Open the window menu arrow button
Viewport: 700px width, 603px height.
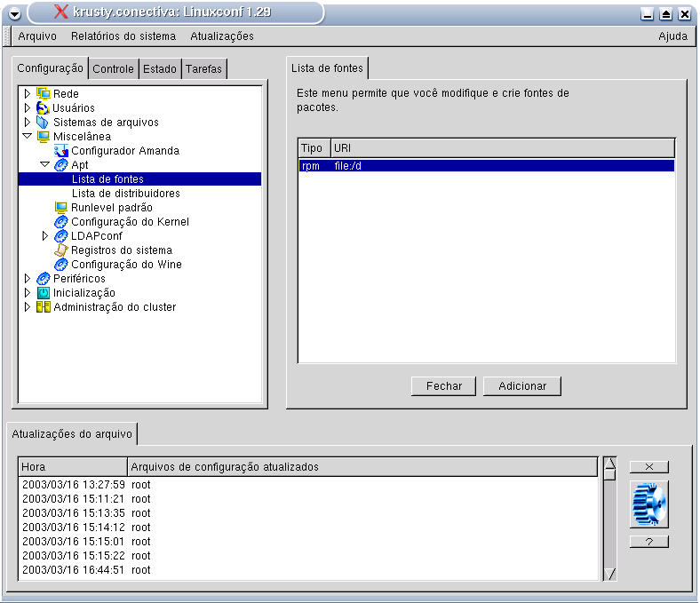[x=15, y=14]
